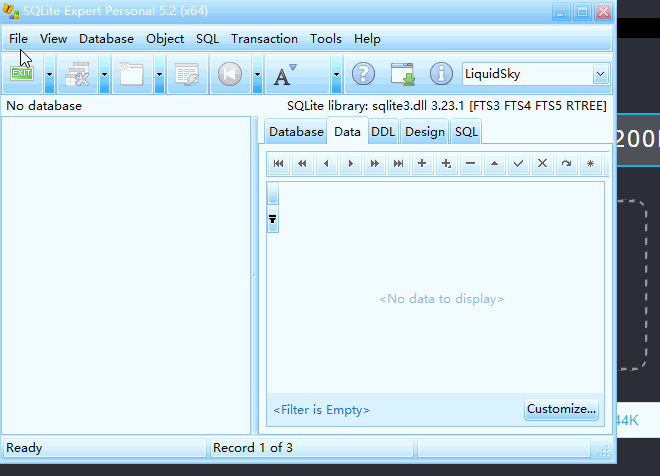Open the Database menu
Image resolution: width=660 pixels, height=476 pixels.
(x=106, y=39)
